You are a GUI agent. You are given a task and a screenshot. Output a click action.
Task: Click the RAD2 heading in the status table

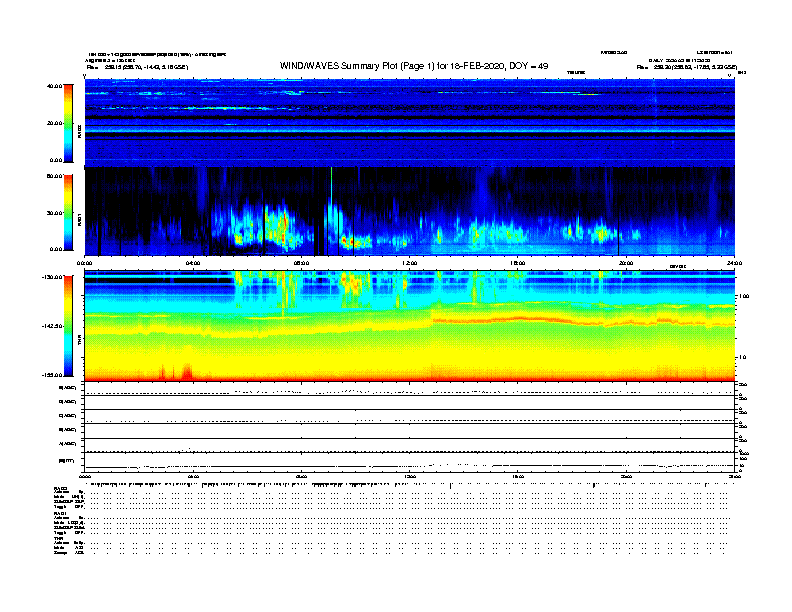61,489
